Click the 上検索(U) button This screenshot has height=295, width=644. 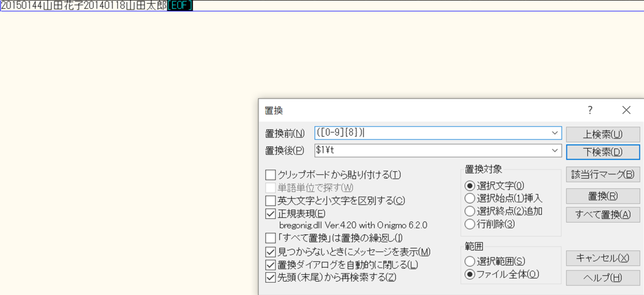[603, 134]
